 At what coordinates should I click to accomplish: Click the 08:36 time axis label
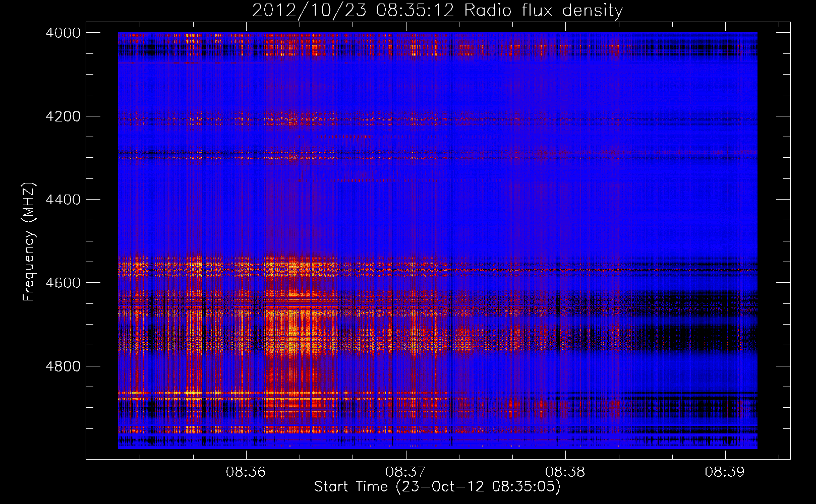point(246,472)
